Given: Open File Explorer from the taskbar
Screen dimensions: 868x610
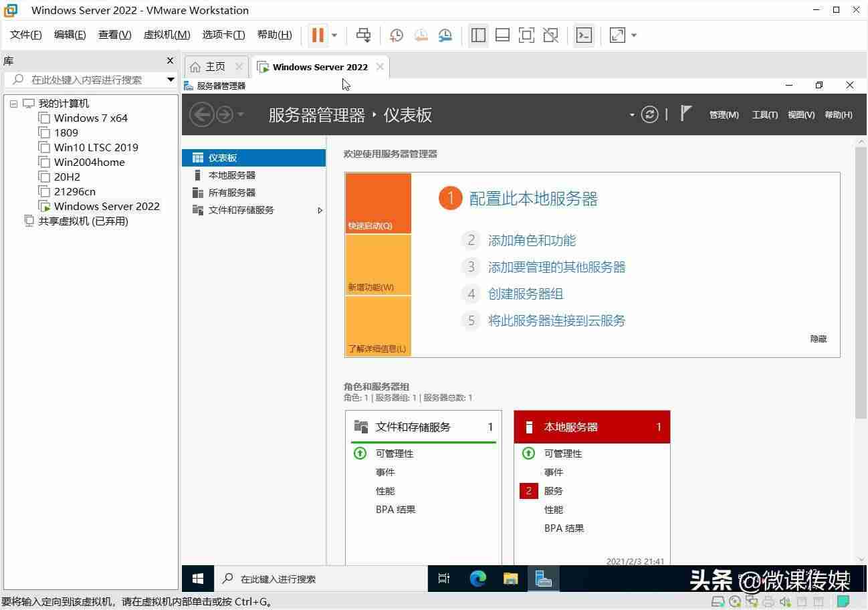Looking at the screenshot, I should 510,579.
